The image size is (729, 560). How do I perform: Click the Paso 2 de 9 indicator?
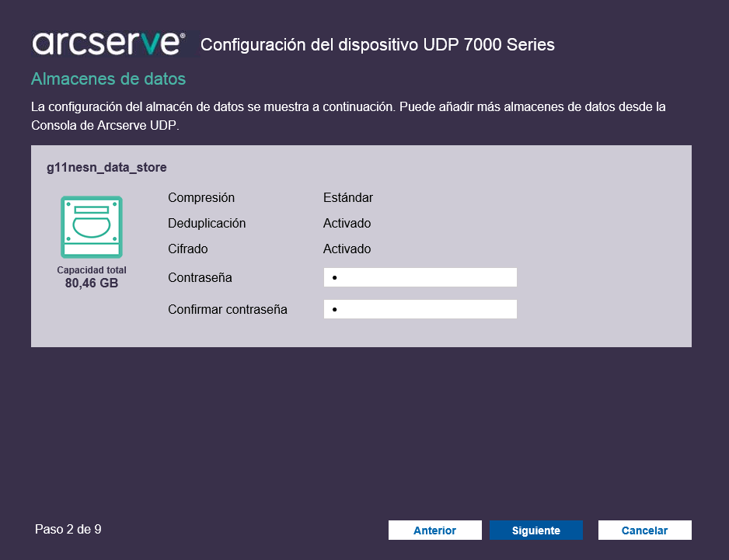point(68,530)
